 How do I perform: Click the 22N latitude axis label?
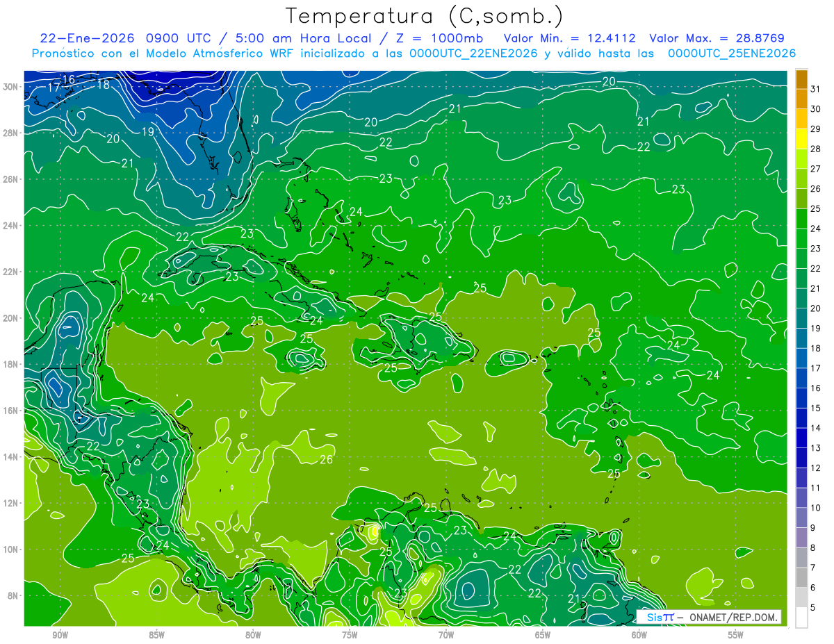[11, 272]
